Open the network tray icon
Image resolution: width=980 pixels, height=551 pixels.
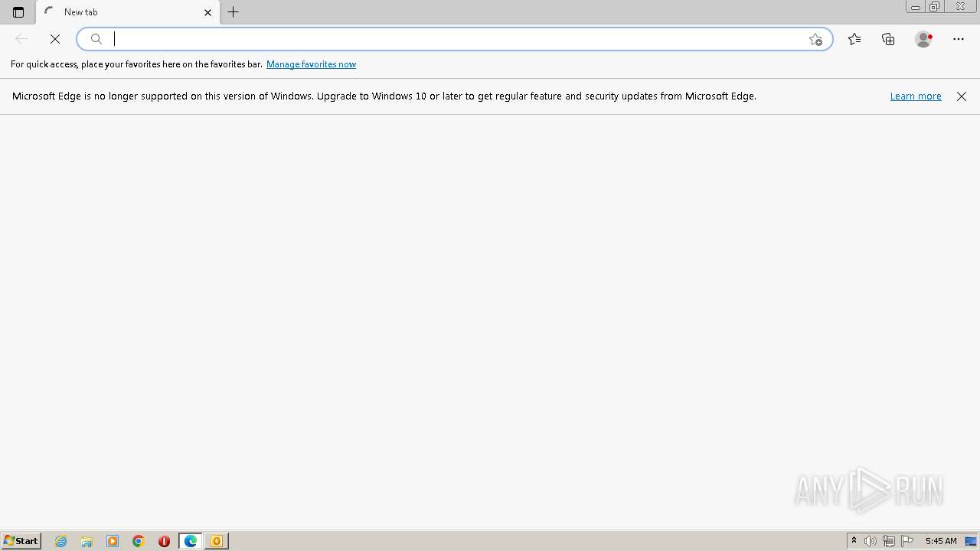pyautogui.click(x=889, y=541)
